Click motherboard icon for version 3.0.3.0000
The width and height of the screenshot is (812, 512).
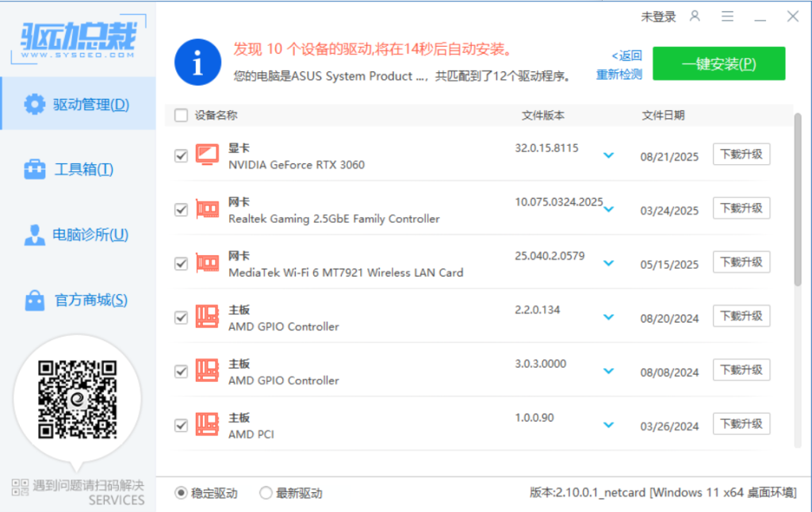point(207,371)
